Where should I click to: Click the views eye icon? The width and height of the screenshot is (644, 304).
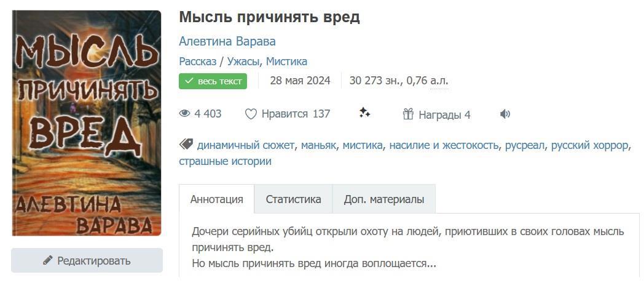[x=184, y=114]
